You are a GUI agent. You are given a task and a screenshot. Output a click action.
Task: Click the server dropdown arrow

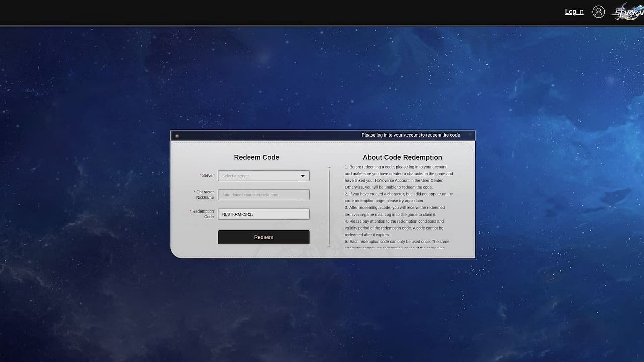coord(303,176)
